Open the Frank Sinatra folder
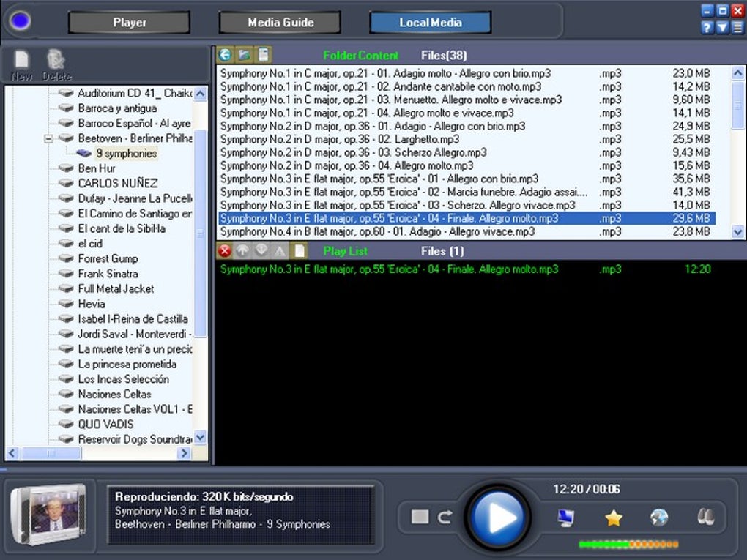Viewport: 747px width, 560px height. pos(108,274)
